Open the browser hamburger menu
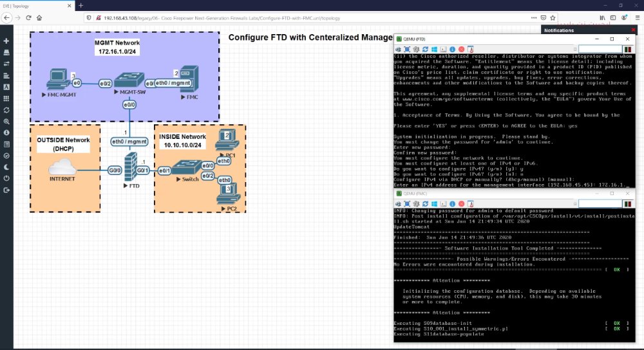Viewport: 644px width, 350px height. [638, 17]
